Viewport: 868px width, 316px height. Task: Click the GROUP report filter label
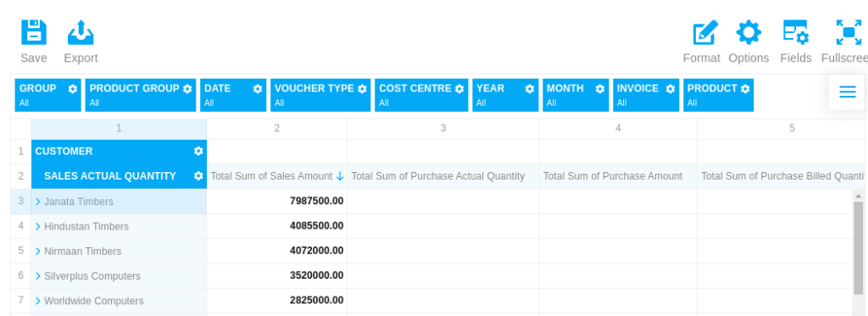[37, 89]
